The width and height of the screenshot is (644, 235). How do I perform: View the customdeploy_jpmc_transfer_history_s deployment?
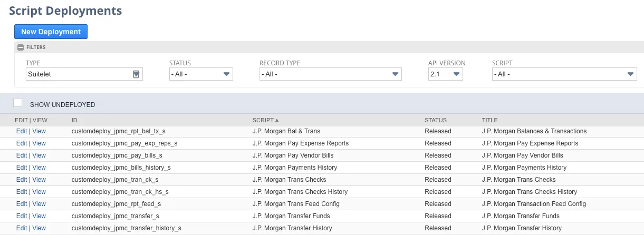[39, 228]
